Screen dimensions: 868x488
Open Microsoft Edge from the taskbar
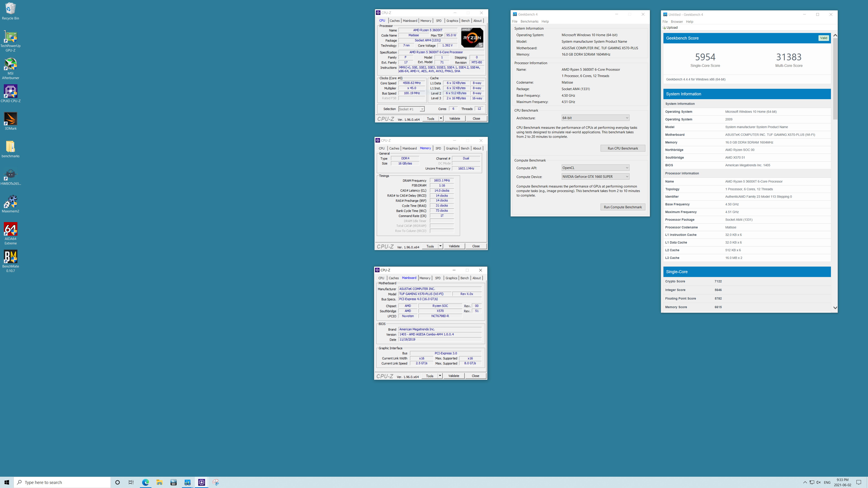point(145,482)
